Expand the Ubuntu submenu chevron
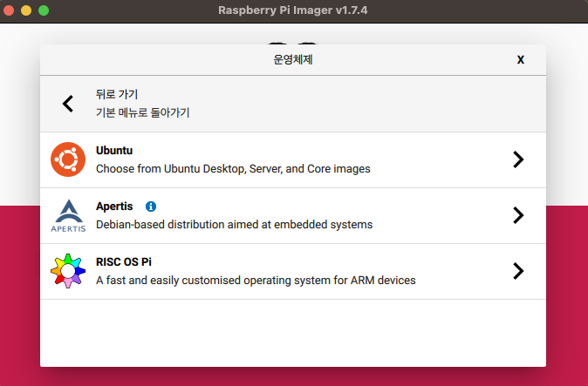 coord(518,159)
